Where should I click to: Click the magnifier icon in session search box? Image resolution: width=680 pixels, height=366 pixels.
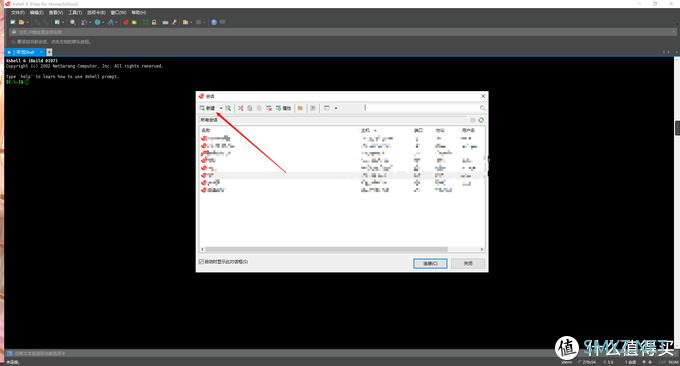point(483,108)
